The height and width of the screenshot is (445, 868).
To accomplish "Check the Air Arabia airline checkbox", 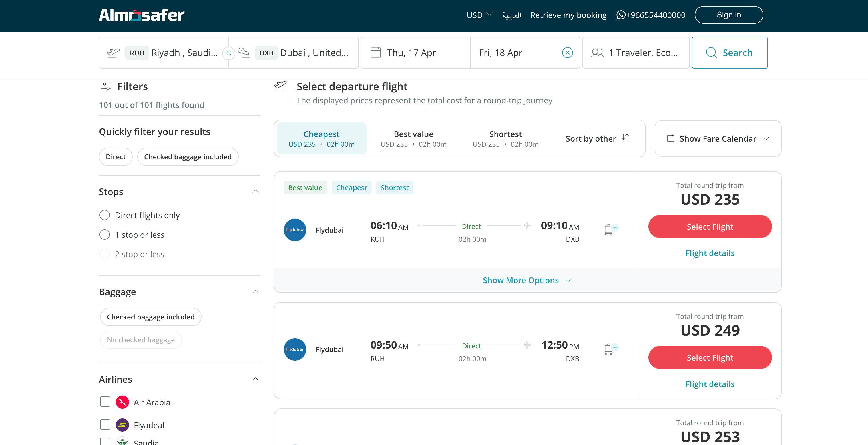I will [x=105, y=402].
